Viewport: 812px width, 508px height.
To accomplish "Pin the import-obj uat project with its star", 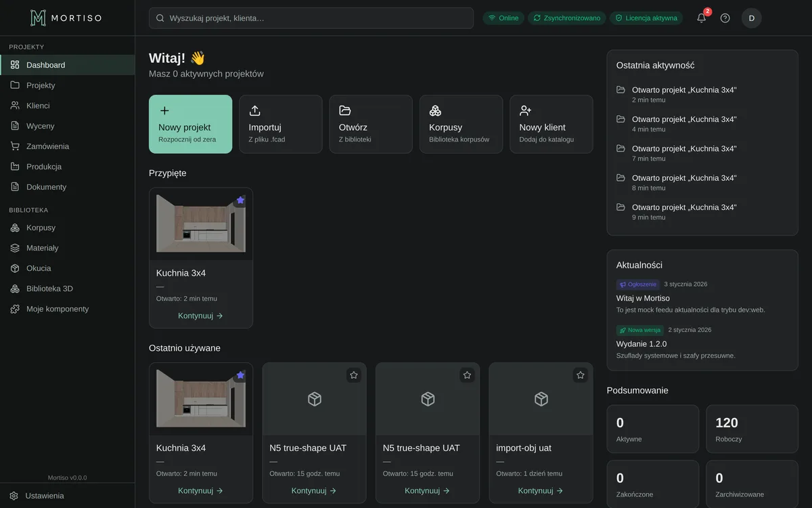I will click(580, 375).
